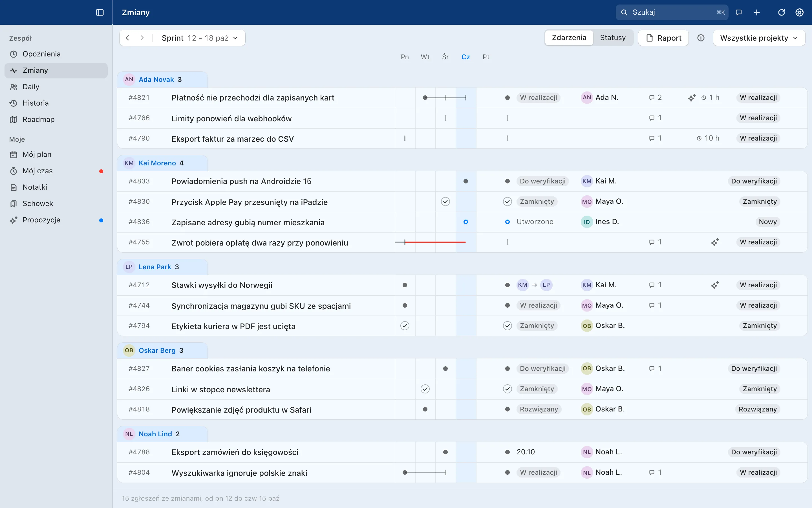Switch to the Statusy view
812x508 pixels.
(x=613, y=38)
